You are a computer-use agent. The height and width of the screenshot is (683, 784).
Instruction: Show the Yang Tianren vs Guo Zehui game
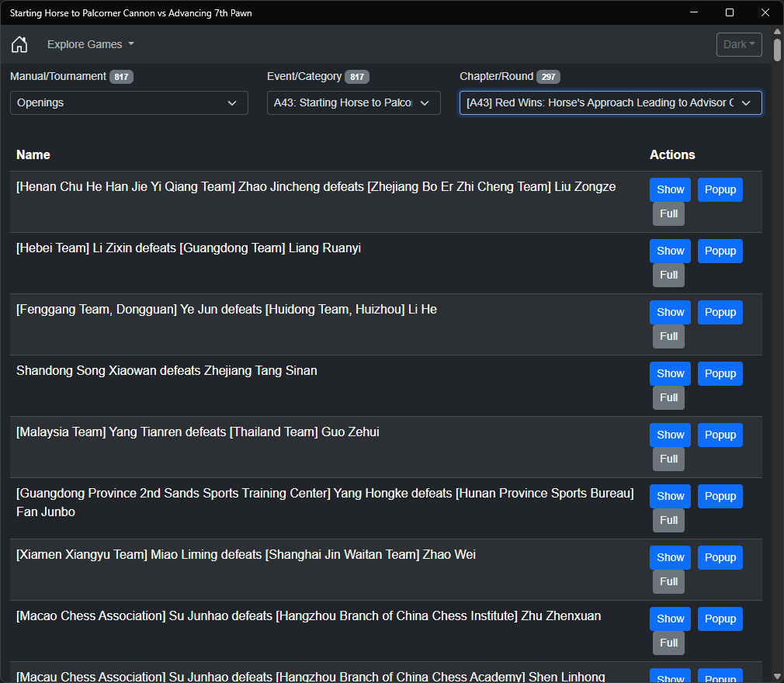[x=670, y=435]
